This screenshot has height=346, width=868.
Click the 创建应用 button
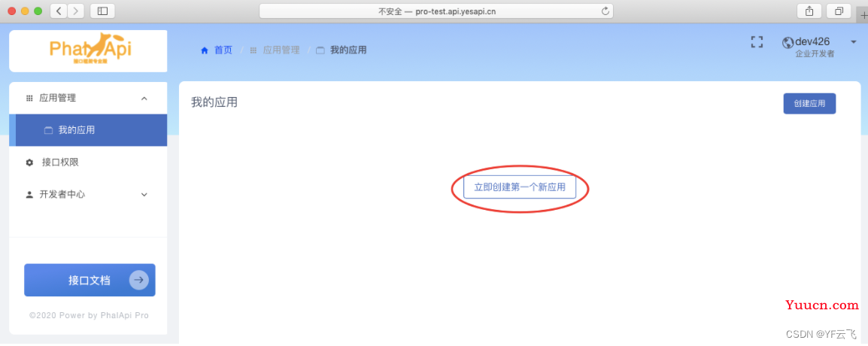click(809, 104)
